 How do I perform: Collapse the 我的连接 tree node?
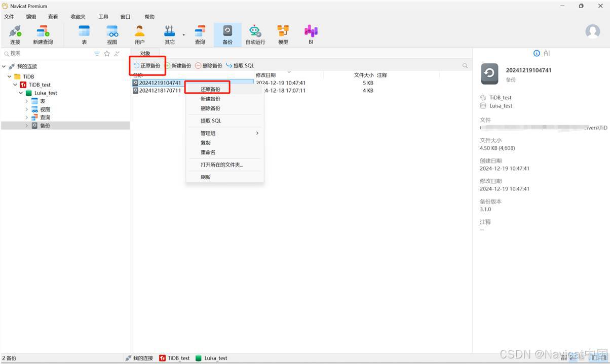[x=4, y=66]
